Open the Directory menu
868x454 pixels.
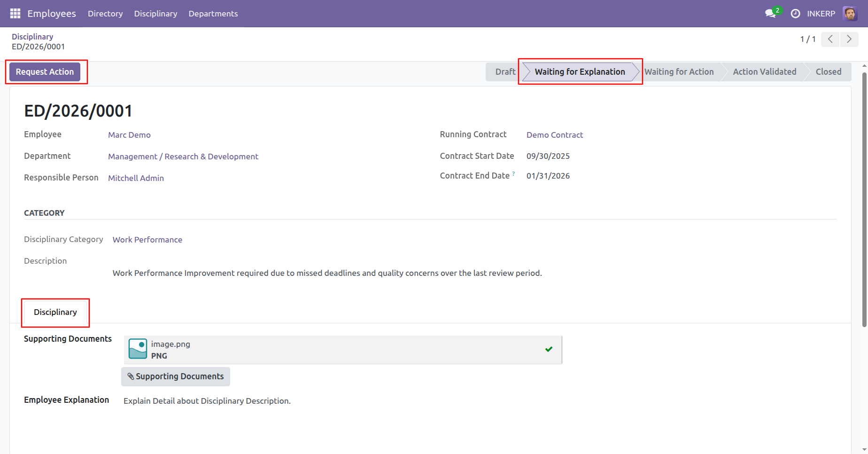(x=105, y=14)
